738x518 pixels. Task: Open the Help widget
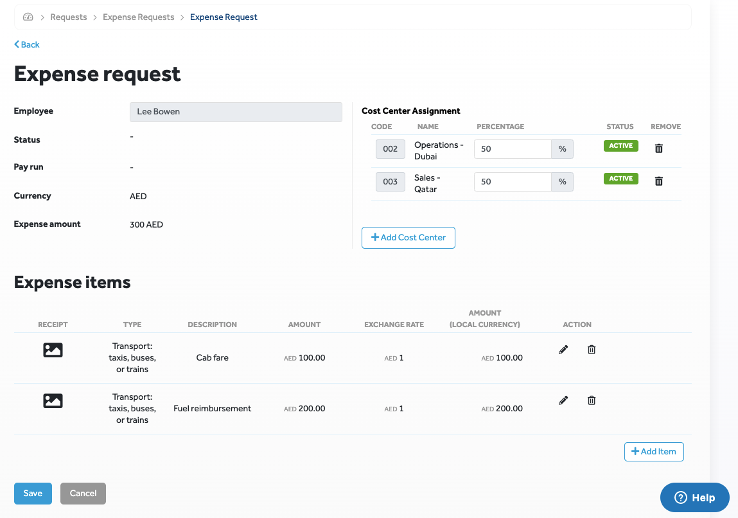click(x=695, y=497)
